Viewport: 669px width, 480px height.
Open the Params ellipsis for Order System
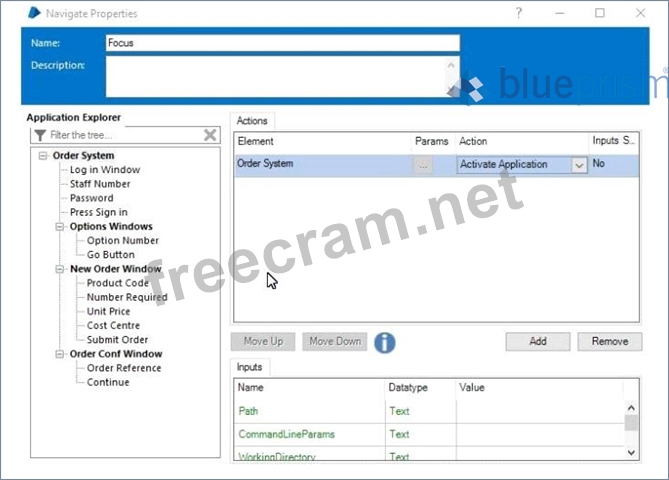point(423,165)
